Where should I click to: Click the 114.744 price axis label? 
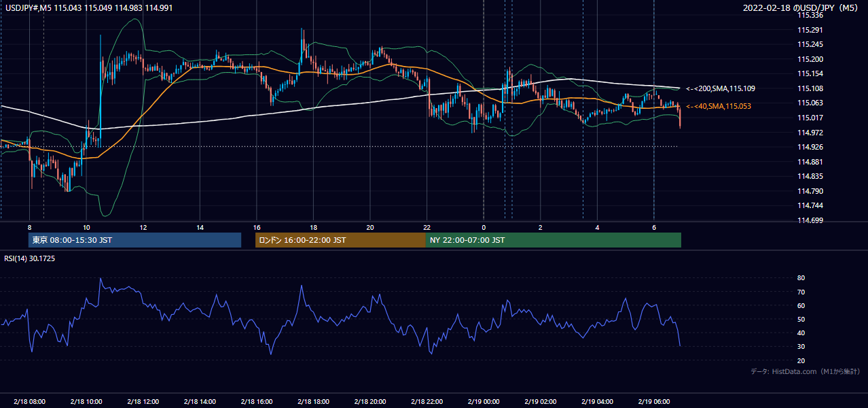coord(810,205)
